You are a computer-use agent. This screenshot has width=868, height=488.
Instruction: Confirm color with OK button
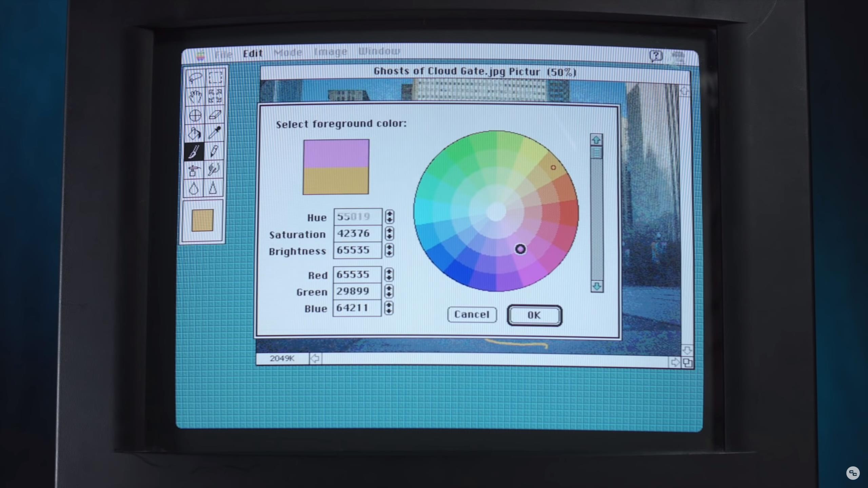[x=534, y=316]
